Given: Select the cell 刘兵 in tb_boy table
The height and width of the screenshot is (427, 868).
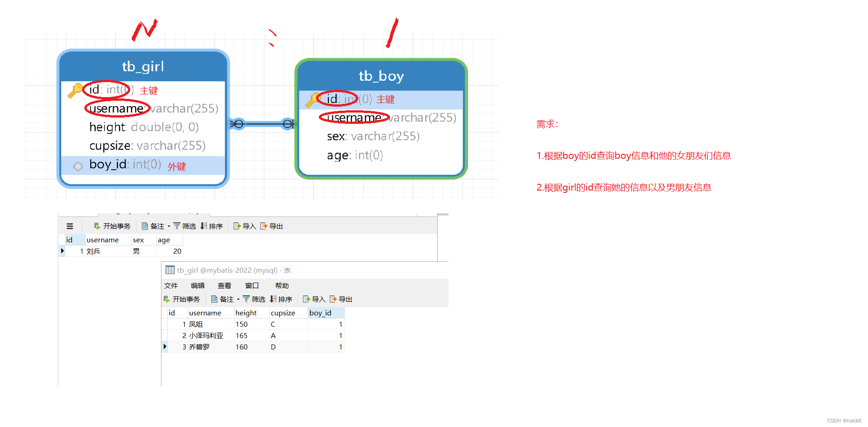Looking at the screenshot, I should [x=108, y=251].
